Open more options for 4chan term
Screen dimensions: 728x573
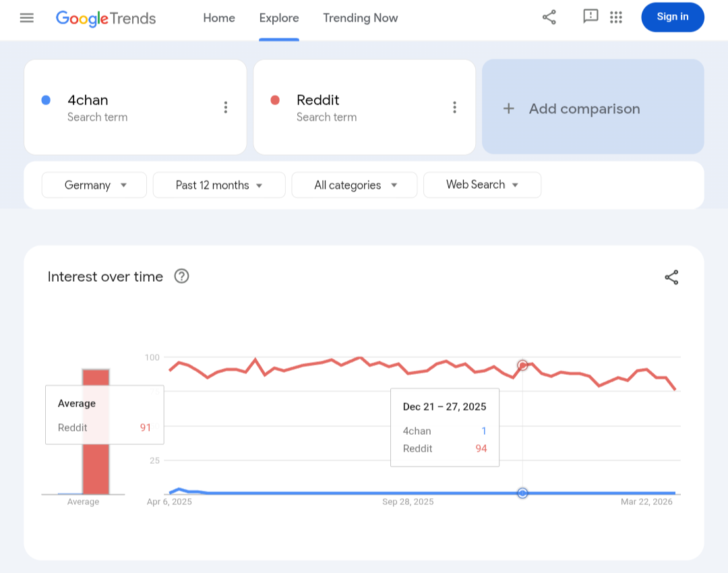[x=226, y=107]
